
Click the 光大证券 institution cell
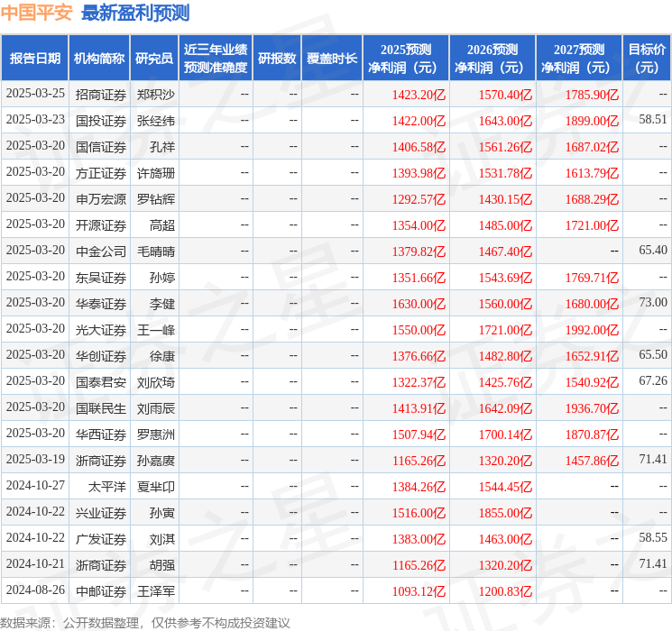pos(101,330)
